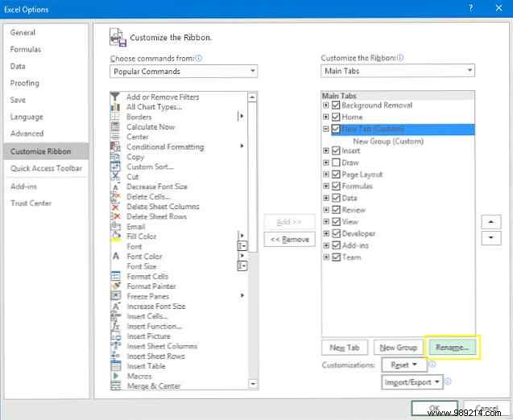Expand the Background Removal tree node
Image resolution: width=513 pixels, height=420 pixels.
click(x=325, y=105)
